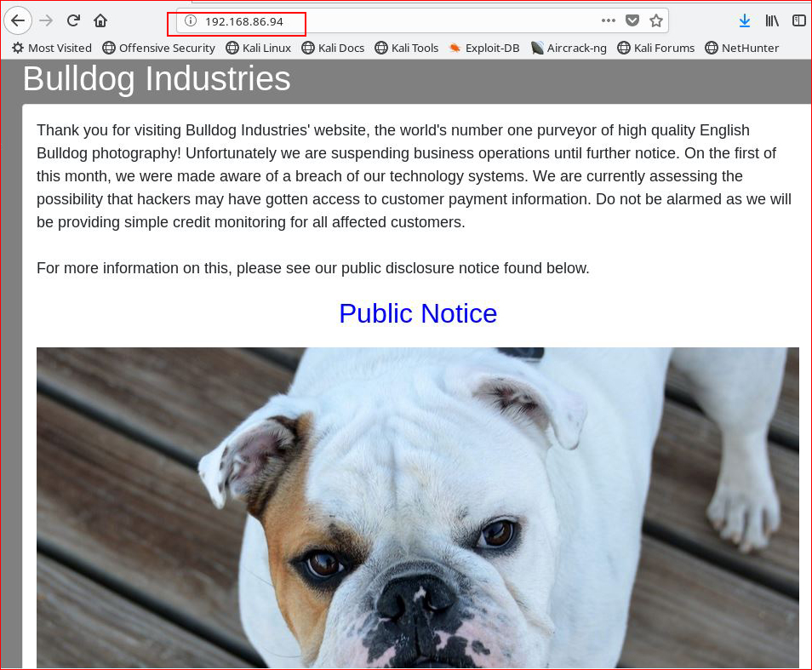
Task: Open the Exploit-DB bookmark
Action: pyautogui.click(x=484, y=49)
